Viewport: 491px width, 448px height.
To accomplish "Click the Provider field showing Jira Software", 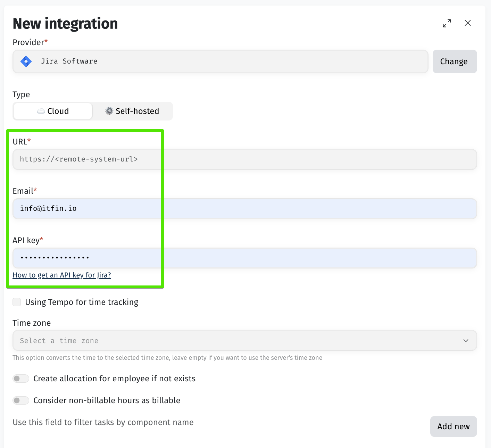I will tap(220, 61).
